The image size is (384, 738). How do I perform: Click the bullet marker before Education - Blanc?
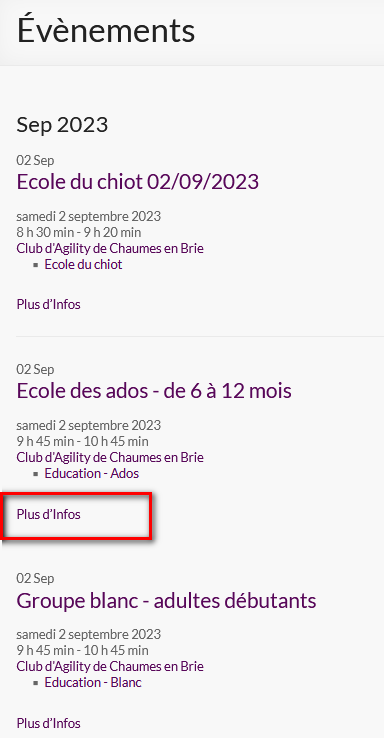pos(36,682)
